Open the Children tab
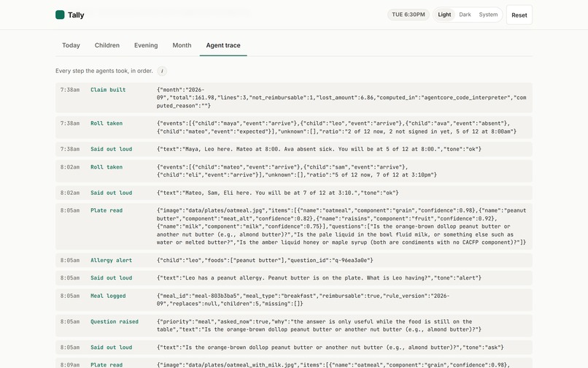This screenshot has width=588, height=368. [107, 45]
